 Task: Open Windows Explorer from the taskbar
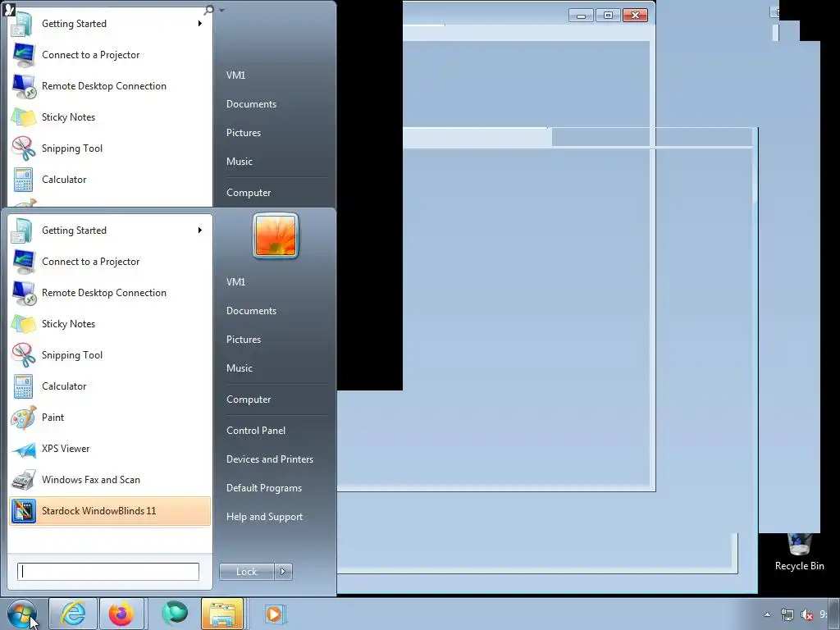tap(222, 614)
